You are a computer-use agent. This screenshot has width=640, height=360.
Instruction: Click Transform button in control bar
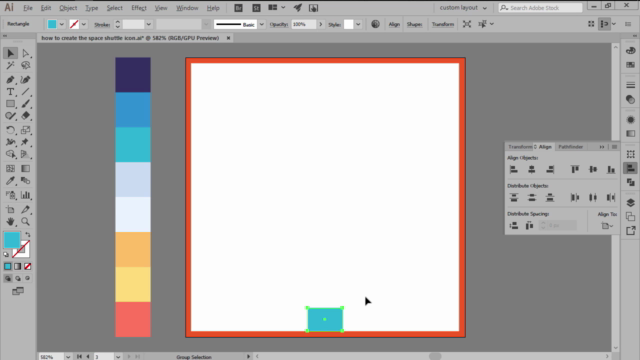point(443,24)
